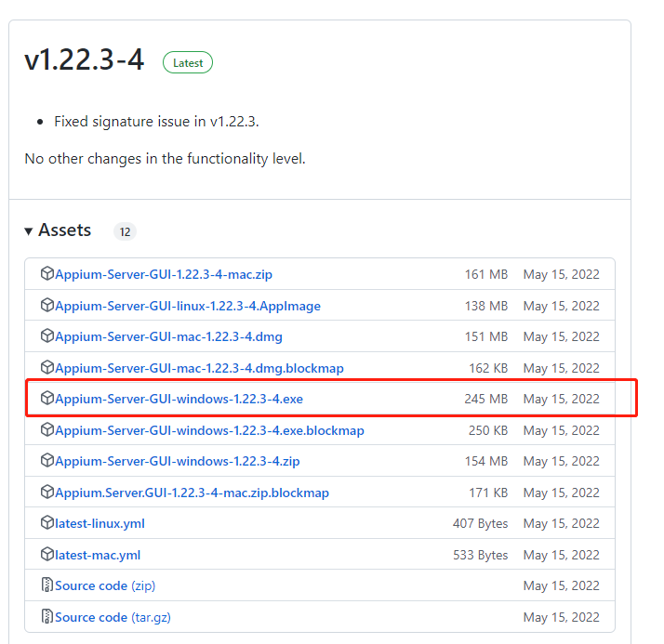Open the v1.22.3-4 release title

pyautogui.click(x=85, y=59)
